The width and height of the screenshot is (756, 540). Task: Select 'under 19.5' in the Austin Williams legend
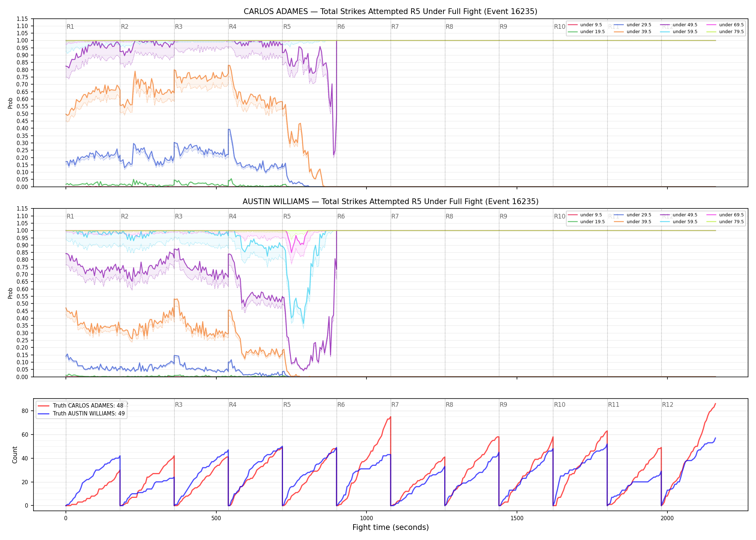tap(586, 222)
